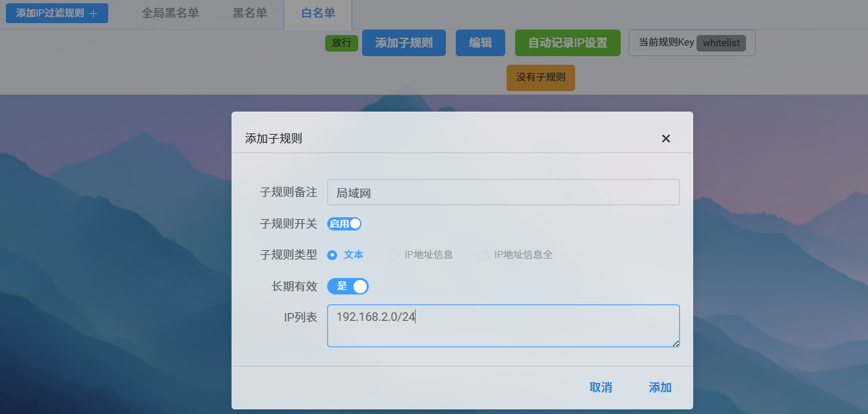Click the 子规则备注 text field
This screenshot has width=868, height=414.
[503, 192]
